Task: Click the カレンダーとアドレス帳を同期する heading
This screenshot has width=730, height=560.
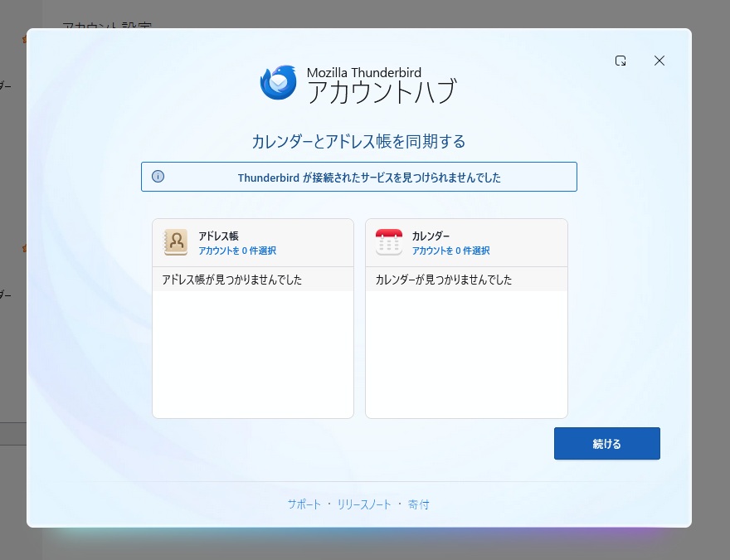Action: [358, 141]
